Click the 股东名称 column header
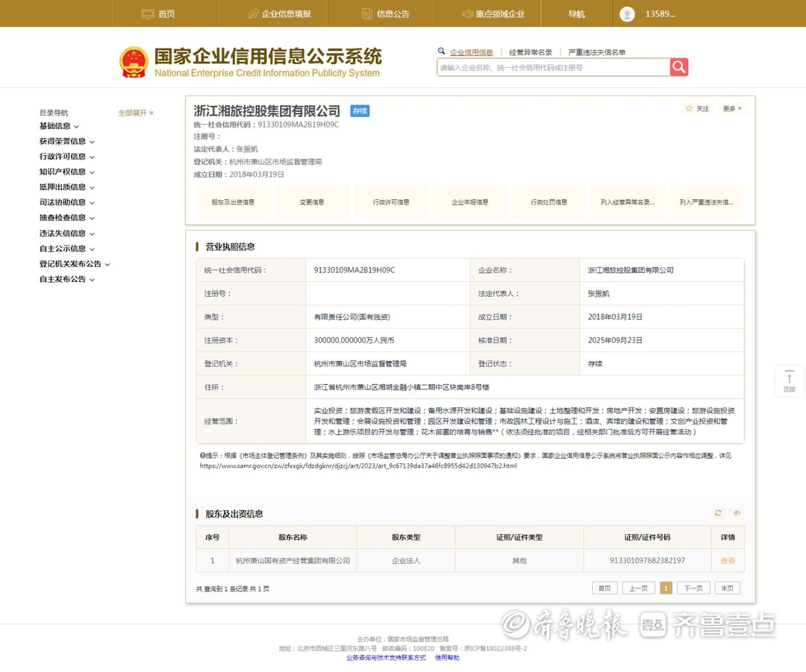 tap(293, 537)
